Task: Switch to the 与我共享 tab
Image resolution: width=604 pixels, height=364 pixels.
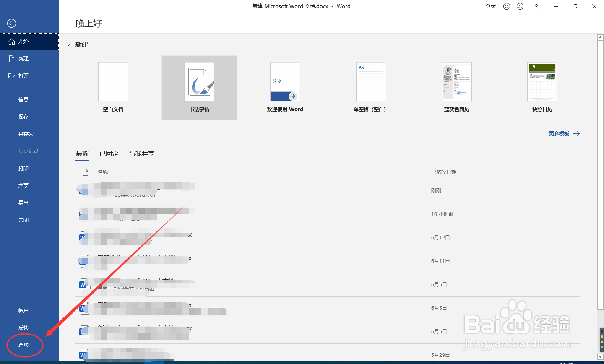Action: [x=142, y=154]
